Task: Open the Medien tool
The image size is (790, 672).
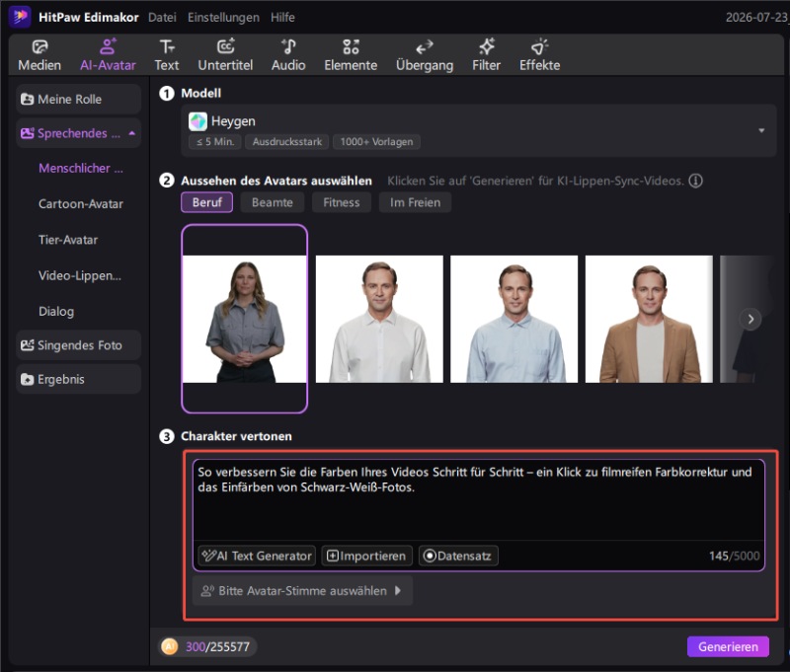Action: tap(39, 55)
